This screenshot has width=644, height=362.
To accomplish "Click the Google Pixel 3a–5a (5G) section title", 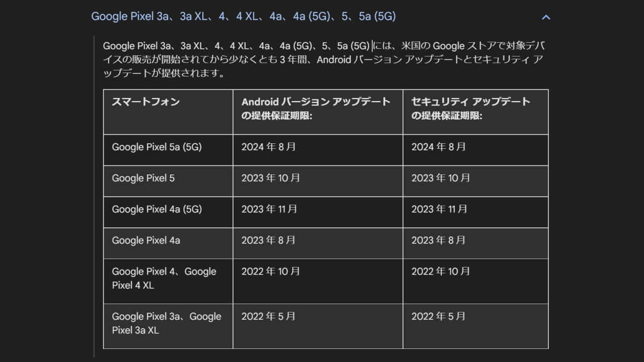I will (243, 17).
